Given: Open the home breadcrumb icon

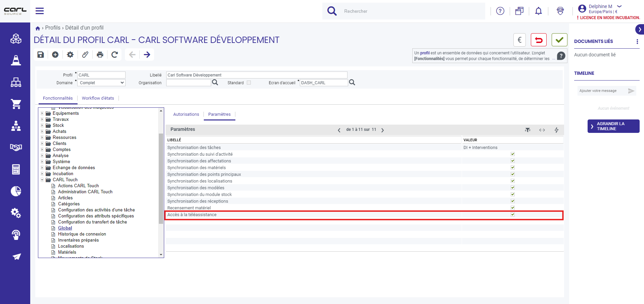Looking at the screenshot, I should tap(38, 28).
